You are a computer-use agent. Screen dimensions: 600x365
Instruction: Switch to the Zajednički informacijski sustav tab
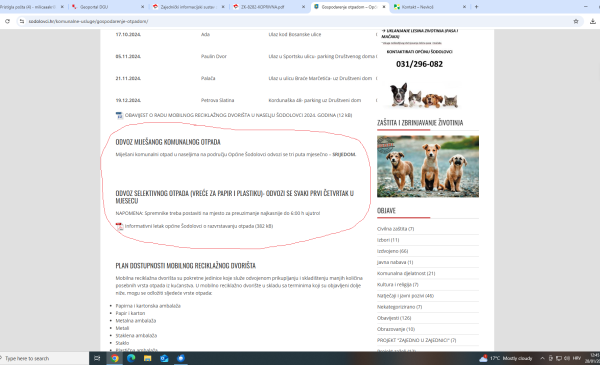[x=188, y=7]
